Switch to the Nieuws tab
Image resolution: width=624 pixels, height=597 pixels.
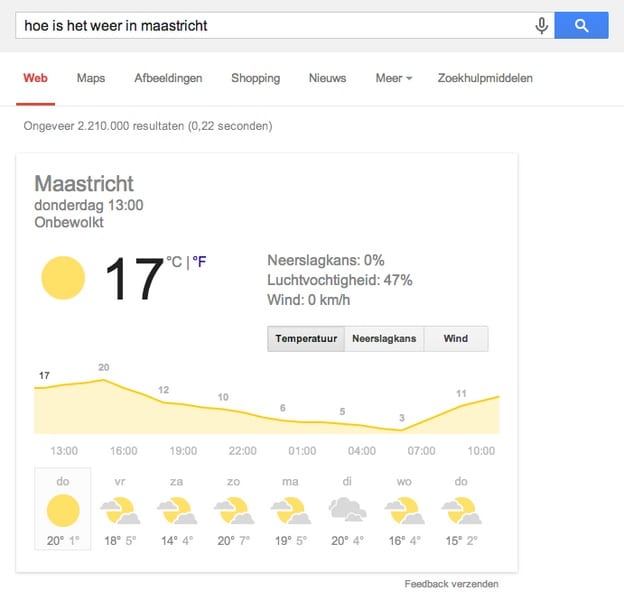click(x=328, y=78)
